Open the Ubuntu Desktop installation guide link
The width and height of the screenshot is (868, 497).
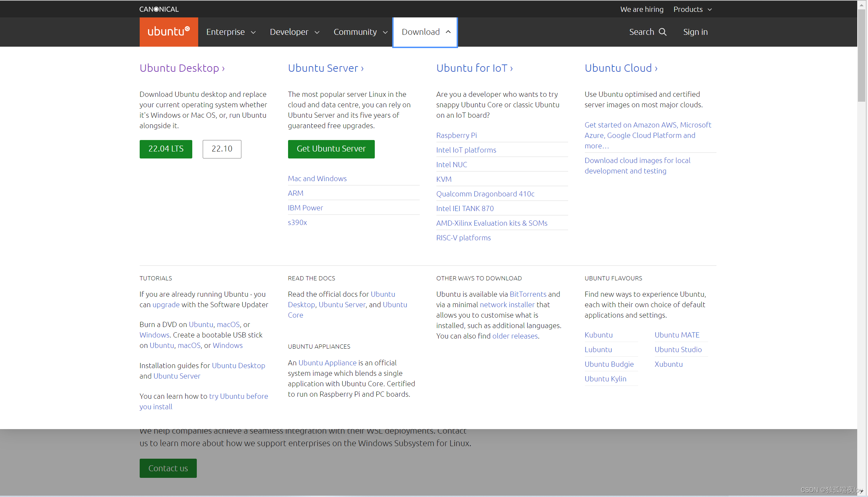click(x=239, y=365)
